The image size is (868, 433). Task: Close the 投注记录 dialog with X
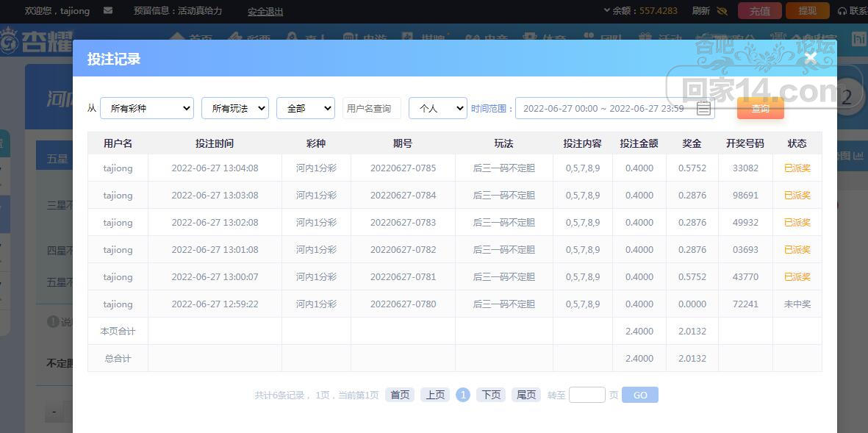(x=811, y=58)
